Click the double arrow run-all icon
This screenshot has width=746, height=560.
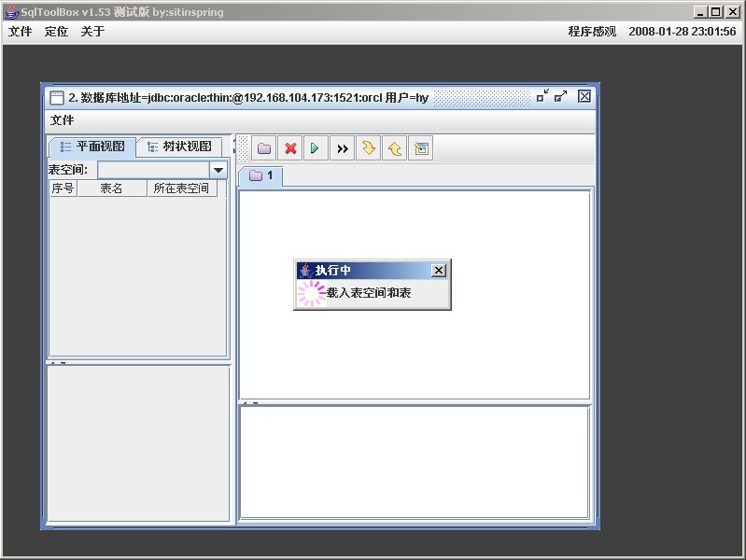click(342, 148)
